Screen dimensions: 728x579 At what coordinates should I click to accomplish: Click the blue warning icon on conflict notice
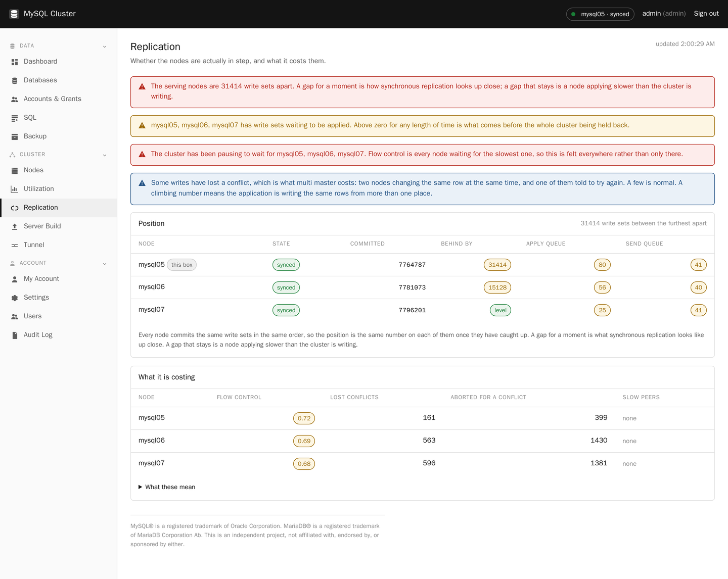(142, 183)
